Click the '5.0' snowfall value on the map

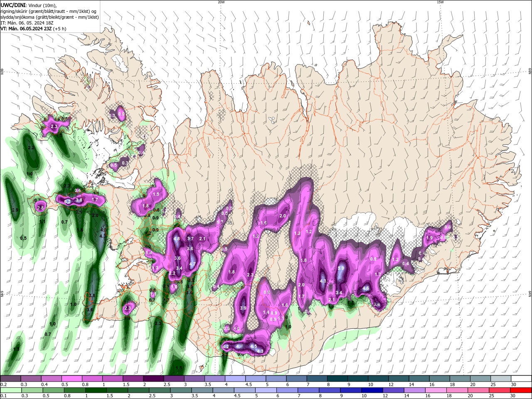coord(341,268)
